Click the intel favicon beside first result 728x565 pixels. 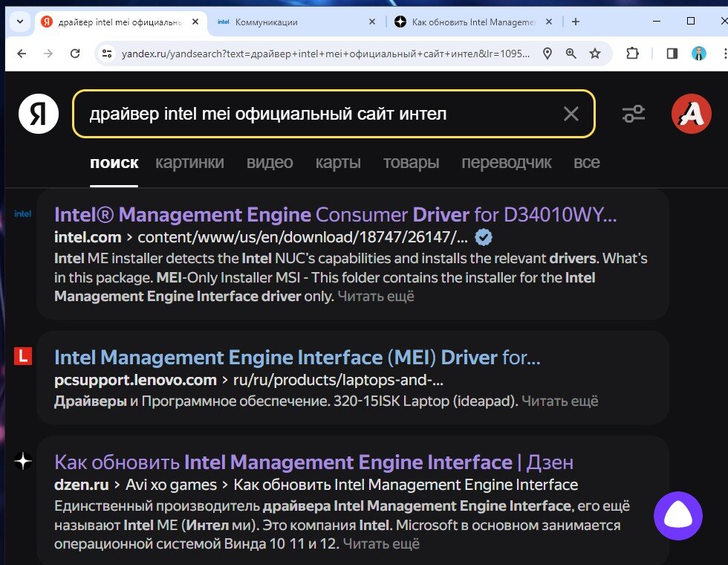(x=23, y=214)
